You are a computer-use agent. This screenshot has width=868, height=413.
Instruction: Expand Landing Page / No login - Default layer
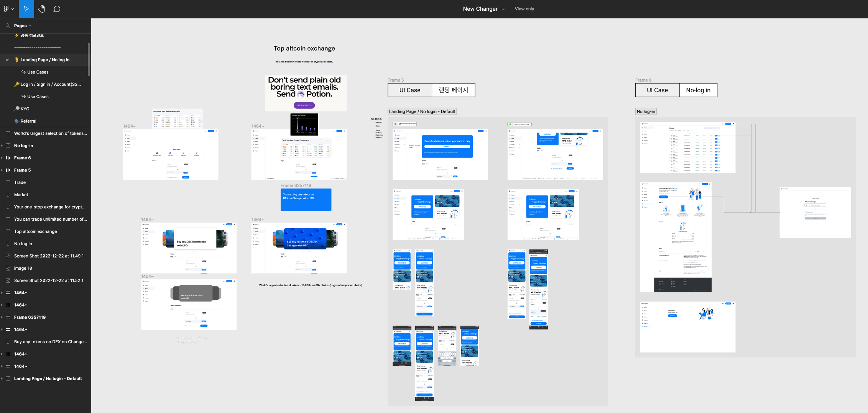[2, 379]
